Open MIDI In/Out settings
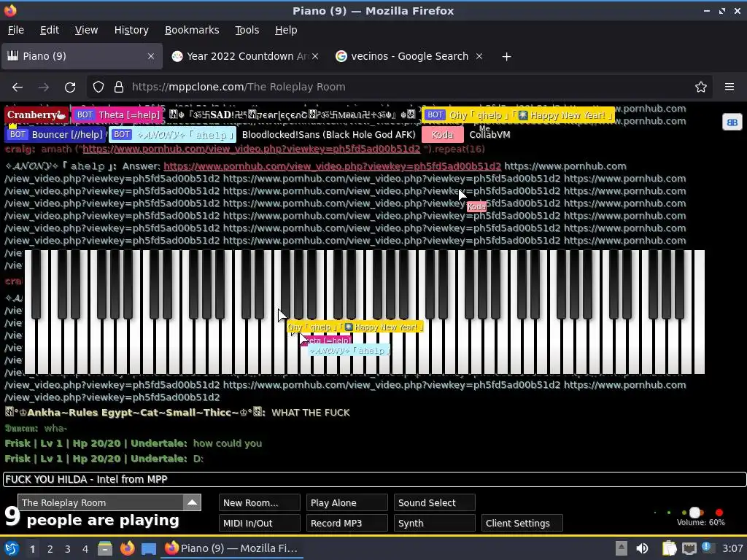This screenshot has height=560, width=747. coord(259,524)
